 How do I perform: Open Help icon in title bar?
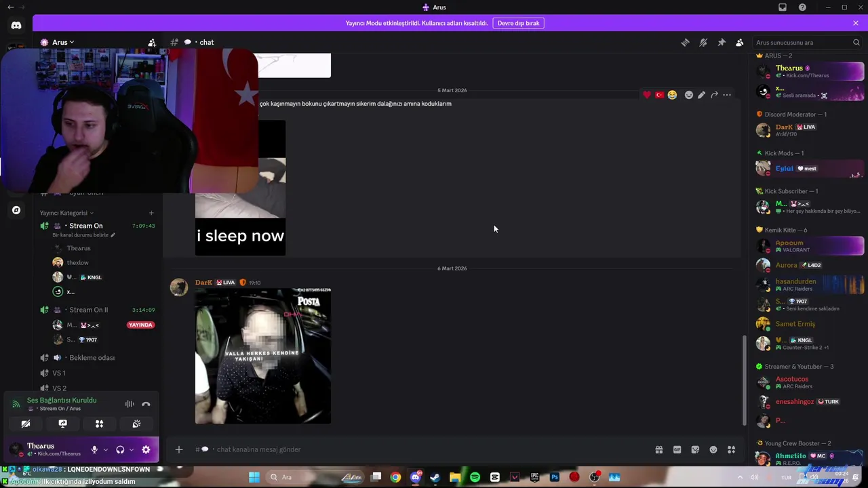click(x=802, y=7)
